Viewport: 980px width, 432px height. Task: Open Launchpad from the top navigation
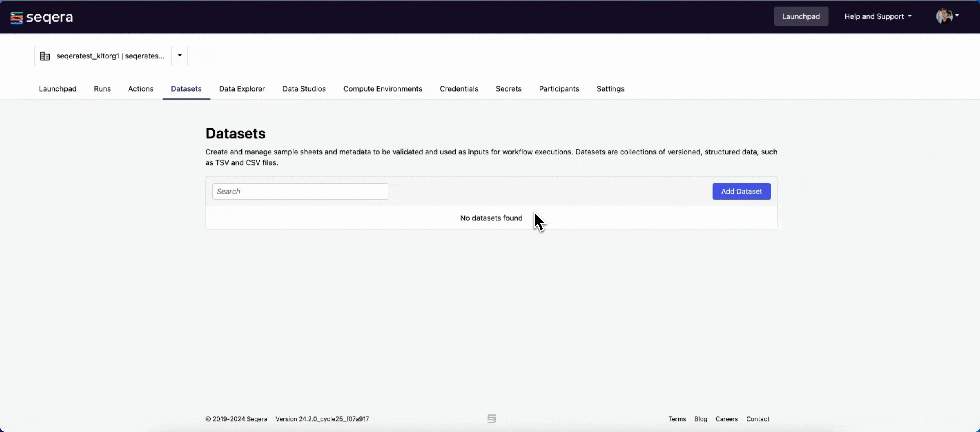(x=801, y=16)
